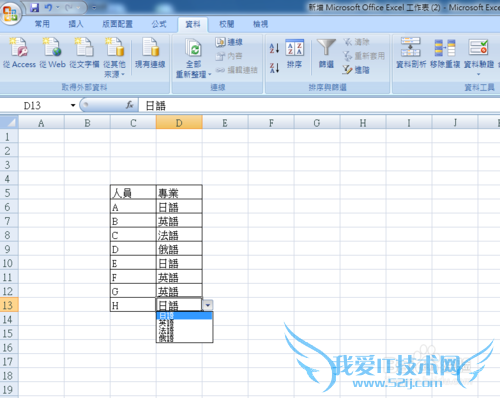
Task: Click the cell dropdown arrow beside D13
Action: pos(208,305)
